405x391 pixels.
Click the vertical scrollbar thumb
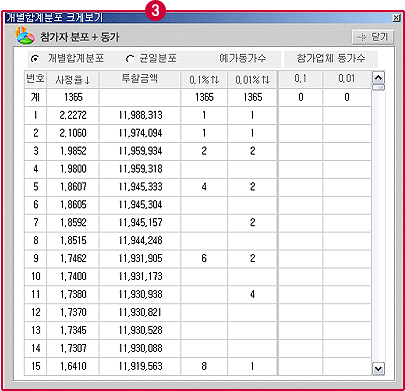click(x=378, y=88)
